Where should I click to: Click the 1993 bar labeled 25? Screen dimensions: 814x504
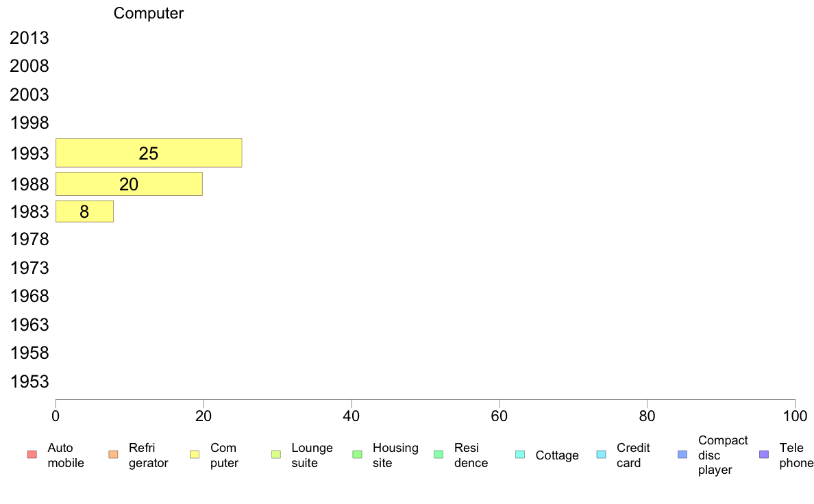(x=149, y=153)
